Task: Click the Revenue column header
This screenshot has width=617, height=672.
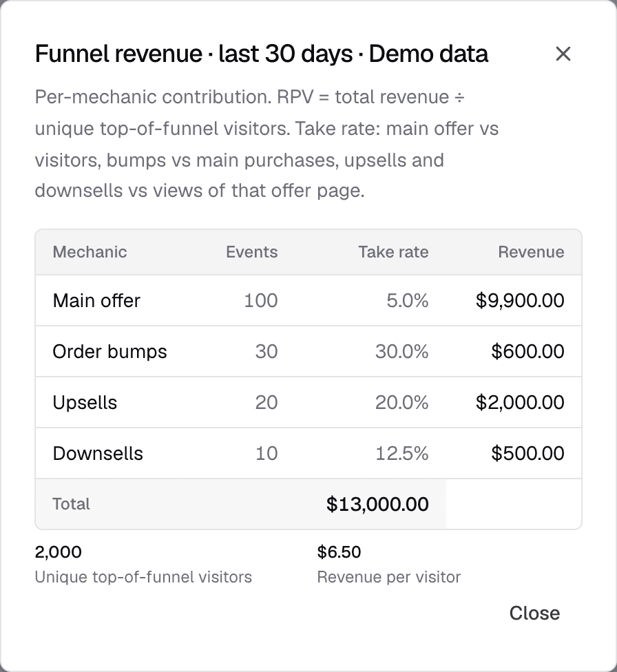Action: (x=531, y=252)
